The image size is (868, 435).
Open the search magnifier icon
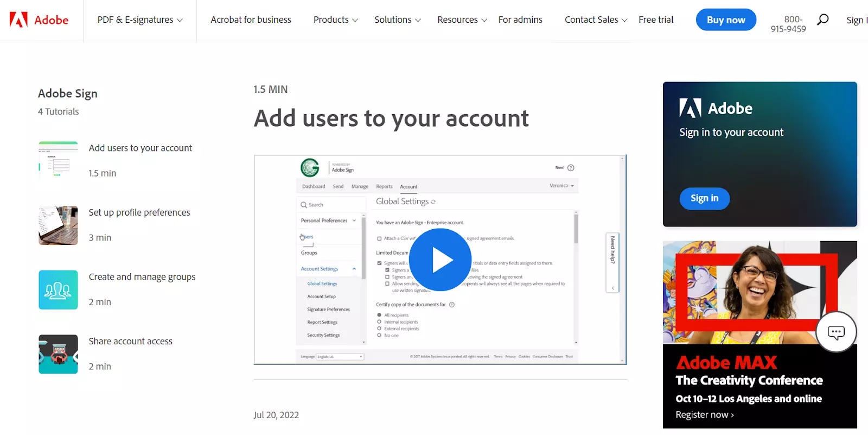[x=822, y=20]
